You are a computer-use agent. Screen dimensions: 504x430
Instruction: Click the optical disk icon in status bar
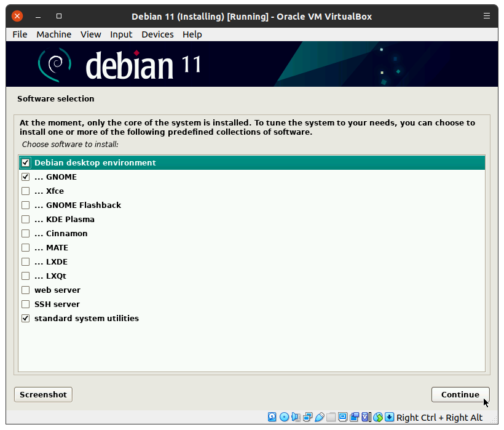[284, 417]
